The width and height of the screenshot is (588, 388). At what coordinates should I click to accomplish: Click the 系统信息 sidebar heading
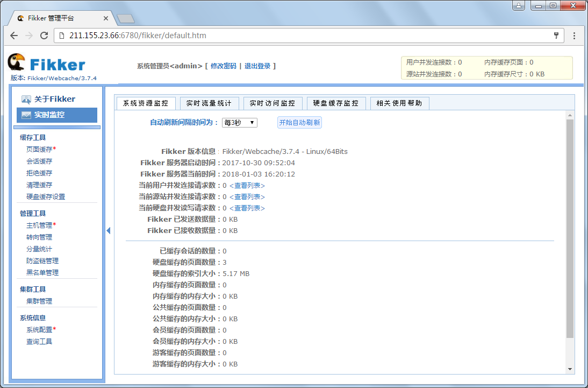(33, 318)
